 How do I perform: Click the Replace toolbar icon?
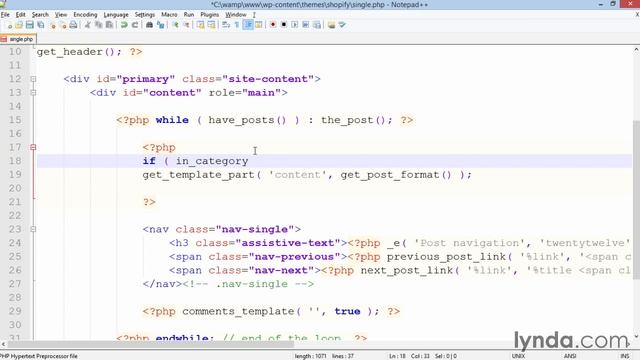[160, 25]
